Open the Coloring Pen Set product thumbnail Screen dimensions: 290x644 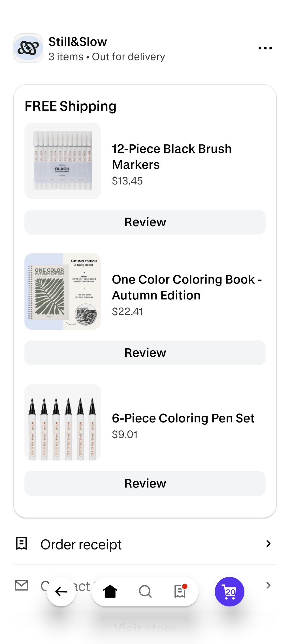(63, 422)
